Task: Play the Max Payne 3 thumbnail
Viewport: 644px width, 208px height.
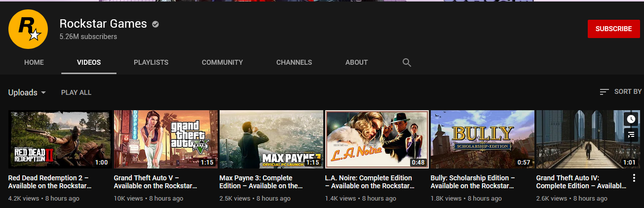Action: coord(271,139)
